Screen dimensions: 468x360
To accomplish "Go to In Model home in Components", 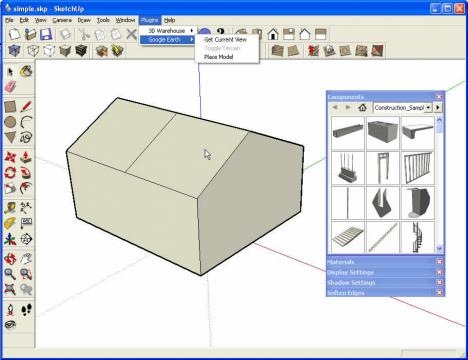I will (362, 107).
